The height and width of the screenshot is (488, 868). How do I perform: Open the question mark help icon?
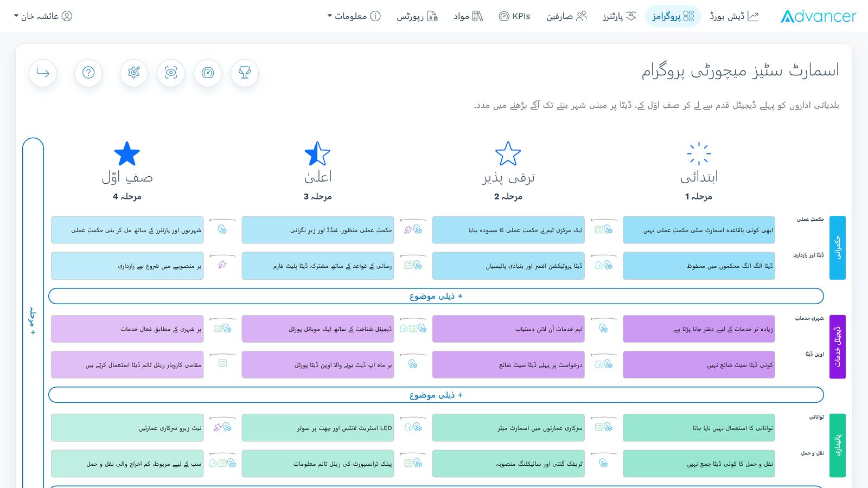pyautogui.click(x=88, y=73)
